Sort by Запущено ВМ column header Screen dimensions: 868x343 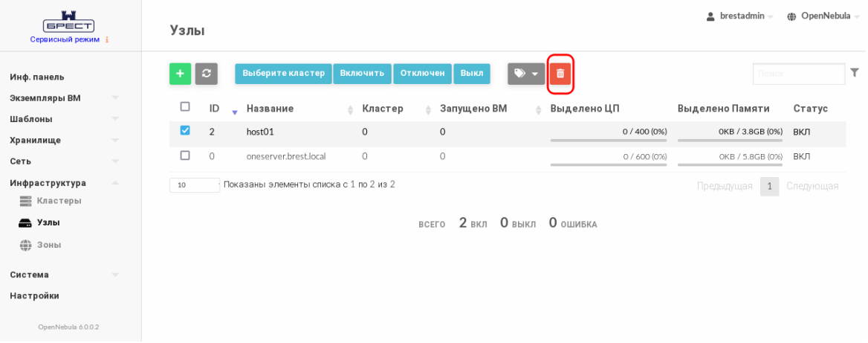point(473,109)
